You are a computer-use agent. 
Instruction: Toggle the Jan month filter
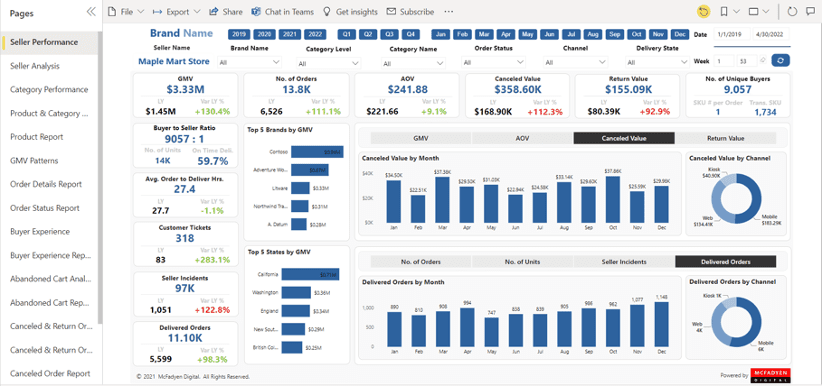tap(441, 34)
